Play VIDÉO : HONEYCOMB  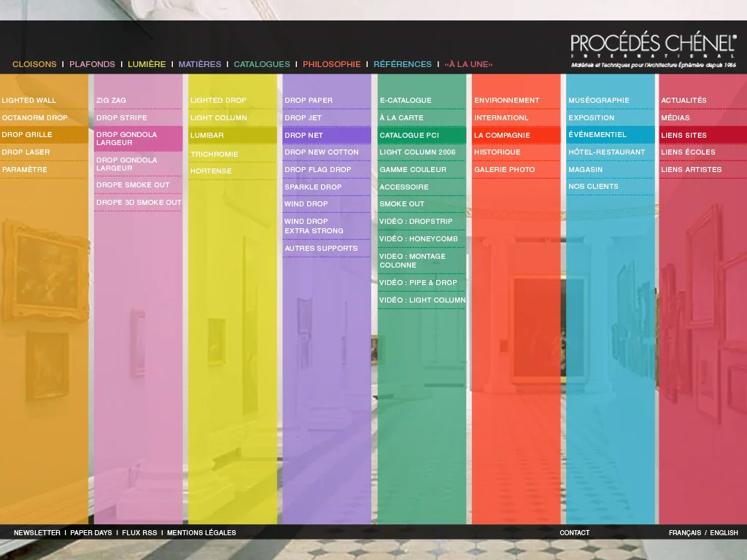point(419,239)
